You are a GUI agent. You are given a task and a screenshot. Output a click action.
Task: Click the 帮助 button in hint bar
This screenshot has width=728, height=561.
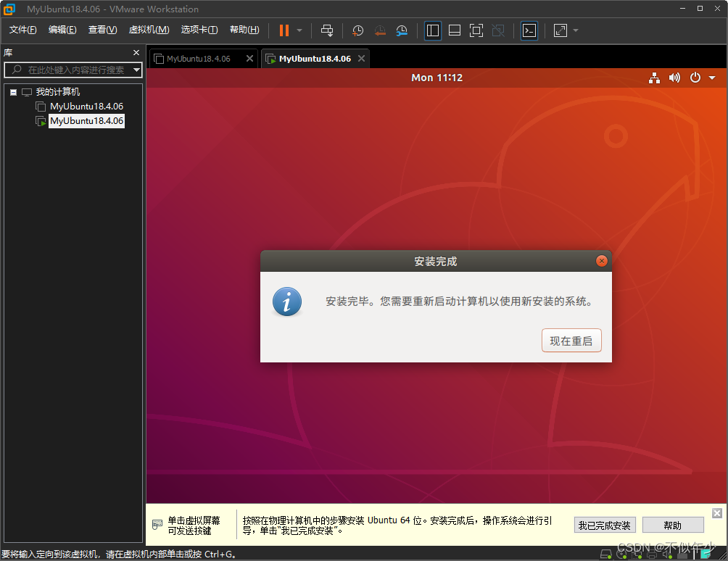tap(673, 525)
